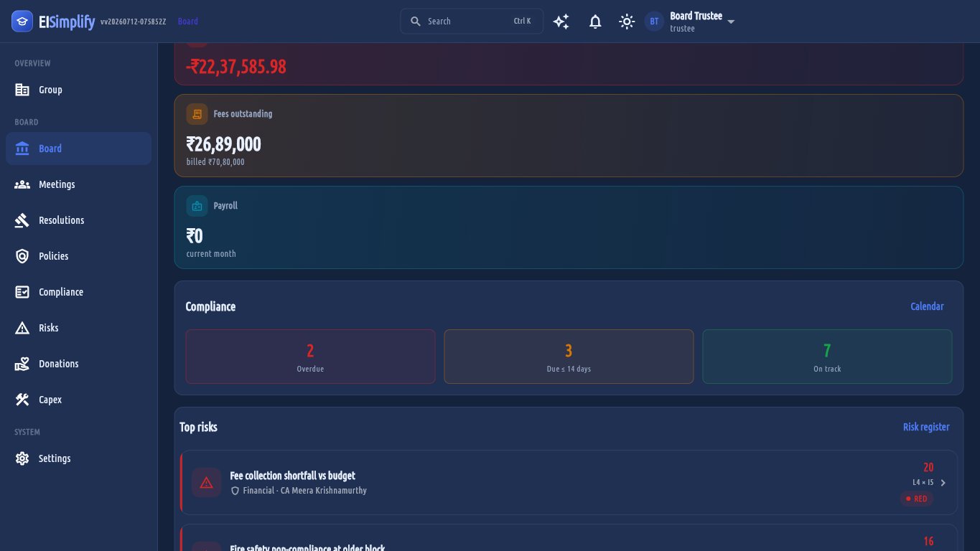
Task: Click the risk score 20
Action: pos(928,467)
